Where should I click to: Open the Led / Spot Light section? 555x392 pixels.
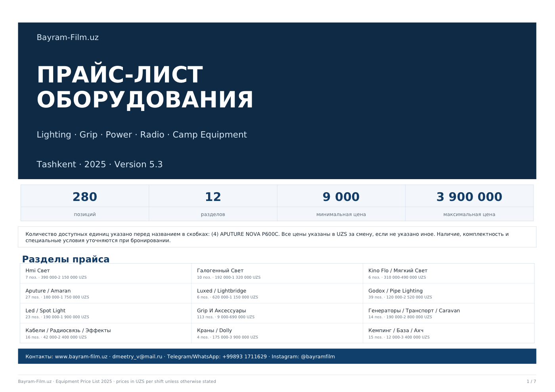[x=106, y=313]
